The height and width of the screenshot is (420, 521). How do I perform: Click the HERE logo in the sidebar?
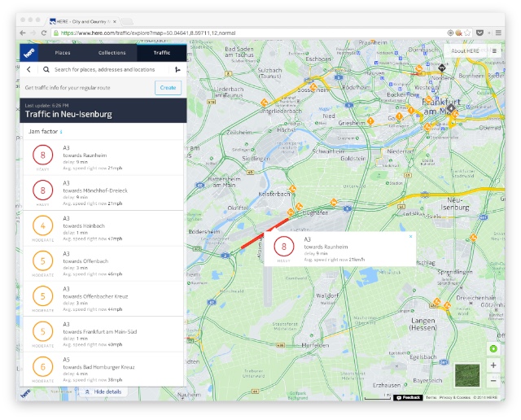click(x=29, y=53)
